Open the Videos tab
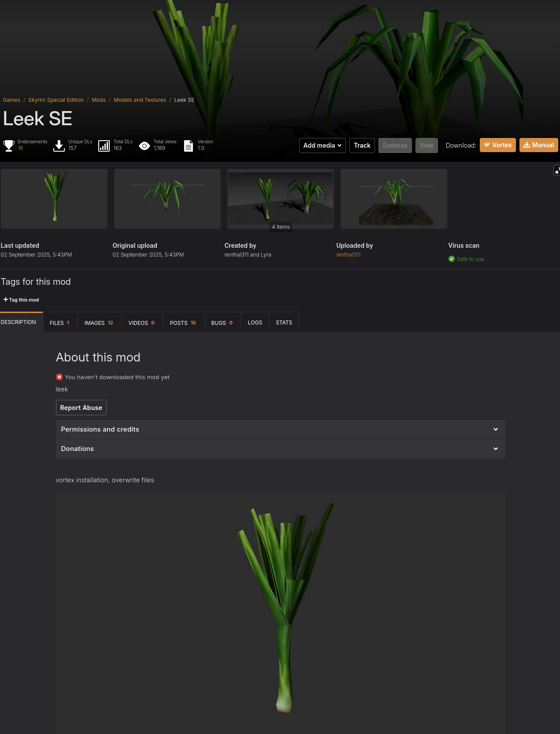 [142, 323]
